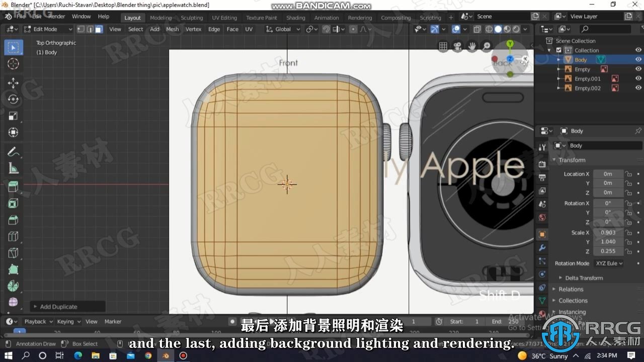The width and height of the screenshot is (644, 362).
Task: Open the Window menu
Action: [x=81, y=17]
